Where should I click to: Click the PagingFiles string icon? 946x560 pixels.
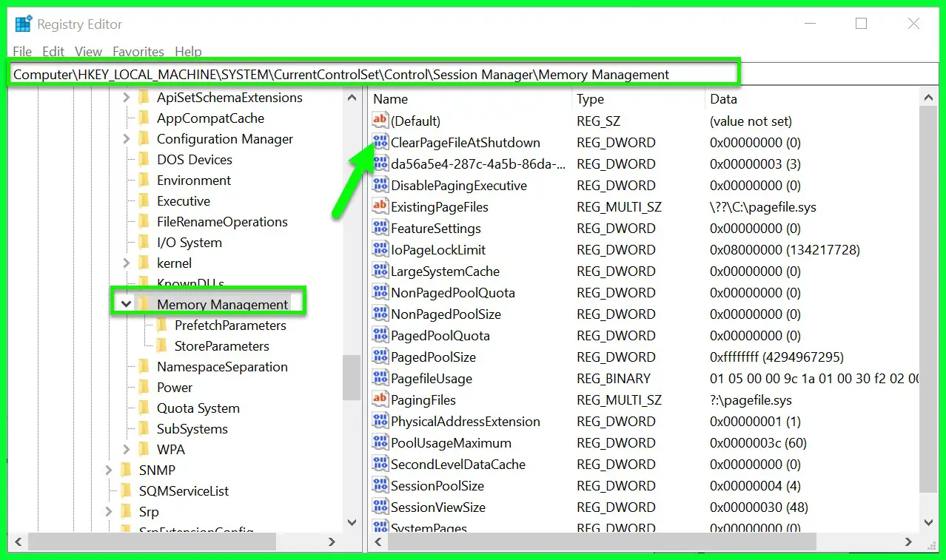coord(380,400)
